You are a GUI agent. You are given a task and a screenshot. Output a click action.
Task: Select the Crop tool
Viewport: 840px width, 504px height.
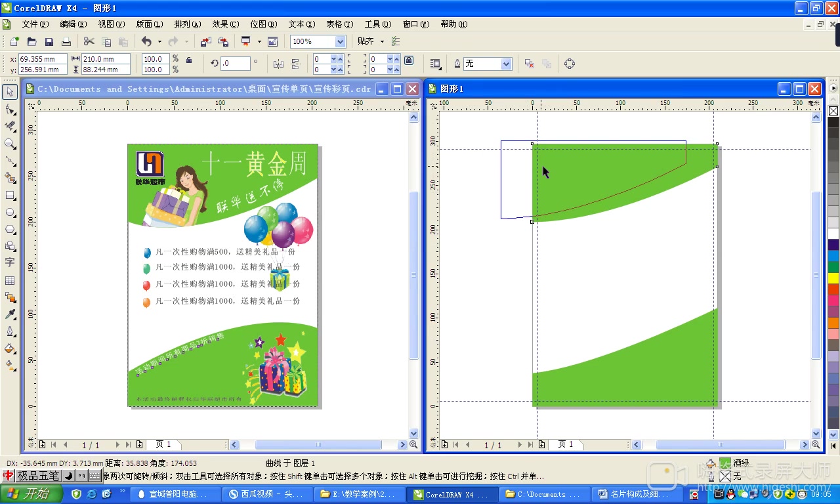[10, 126]
